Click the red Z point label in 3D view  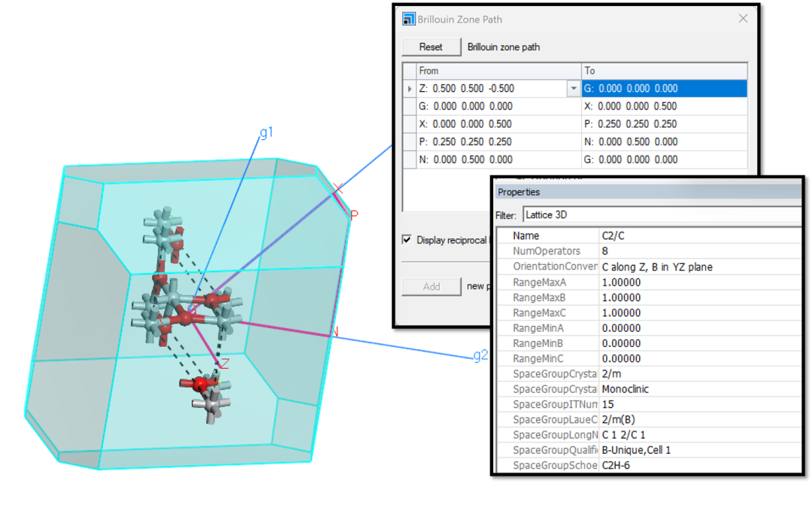coord(225,363)
